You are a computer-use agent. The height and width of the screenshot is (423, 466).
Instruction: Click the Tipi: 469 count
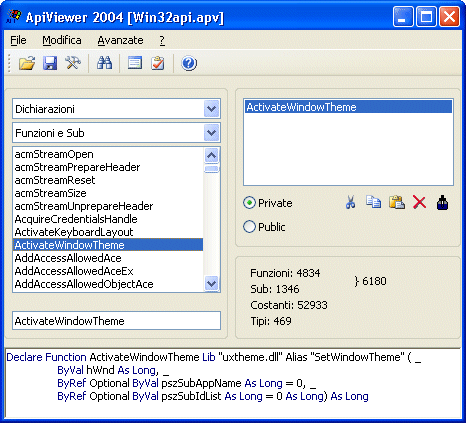coord(271,321)
